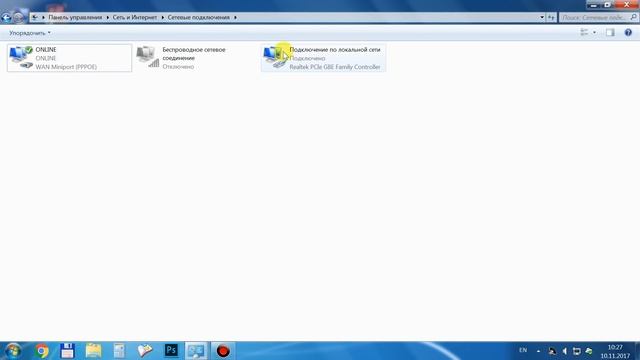Click the Forward navigation arrow
This screenshot has width=640, height=360.
[x=18, y=18]
